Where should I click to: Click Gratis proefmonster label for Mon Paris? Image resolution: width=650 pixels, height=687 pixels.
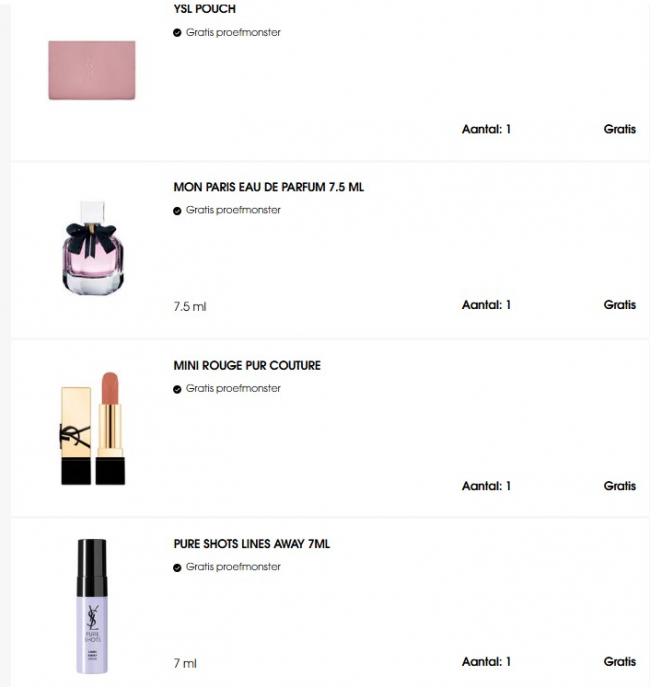coord(233,210)
